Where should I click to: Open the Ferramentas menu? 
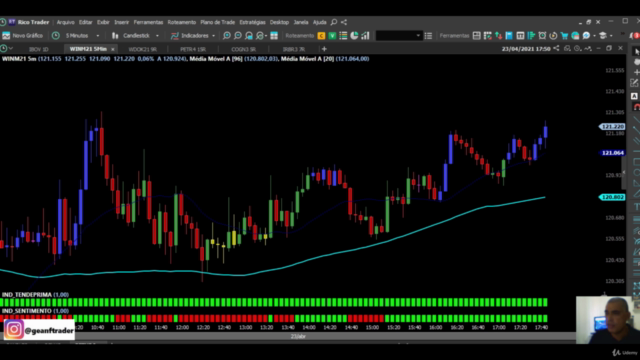coord(148,22)
